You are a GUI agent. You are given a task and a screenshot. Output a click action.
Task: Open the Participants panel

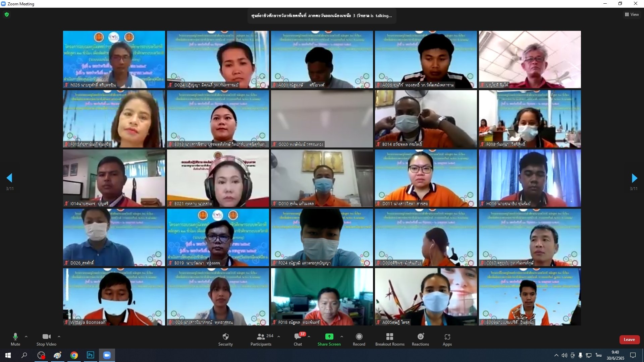point(261,339)
